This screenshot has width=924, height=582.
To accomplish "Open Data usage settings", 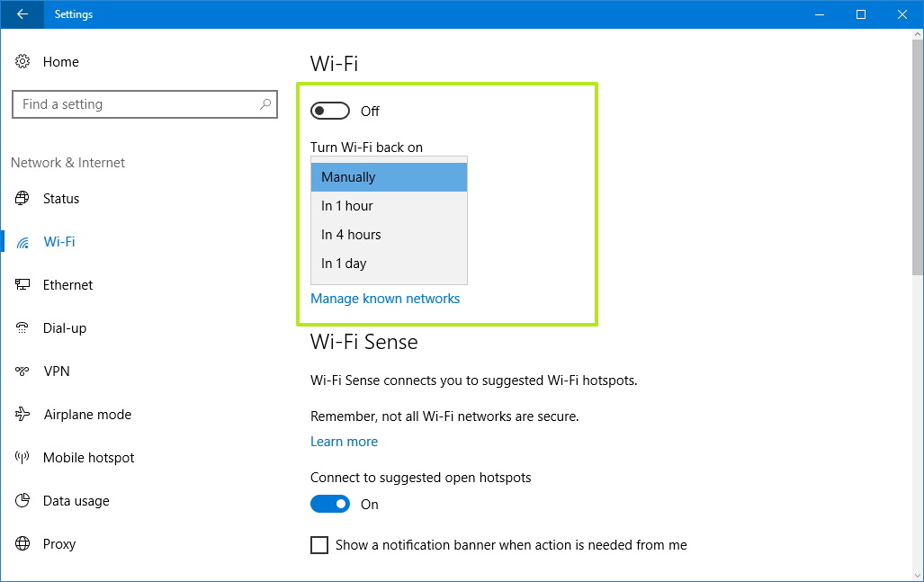I will (76, 501).
